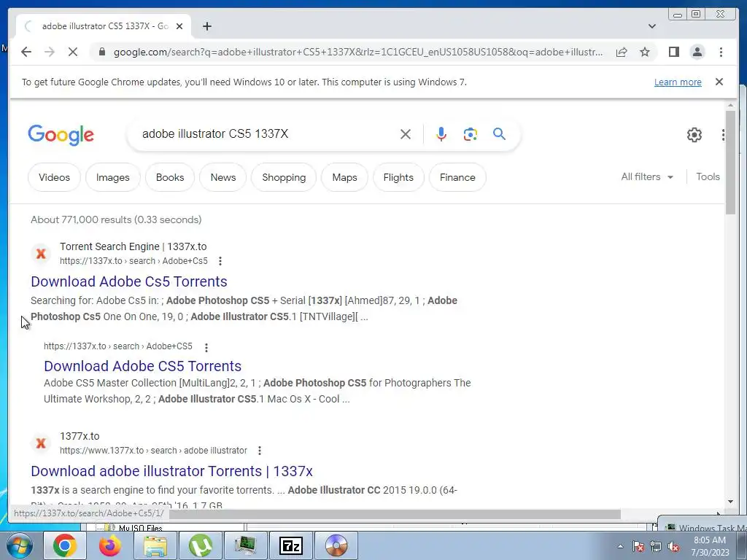
Task: Click Torrent Search Engine 1337x.to site name
Action: coord(133,246)
